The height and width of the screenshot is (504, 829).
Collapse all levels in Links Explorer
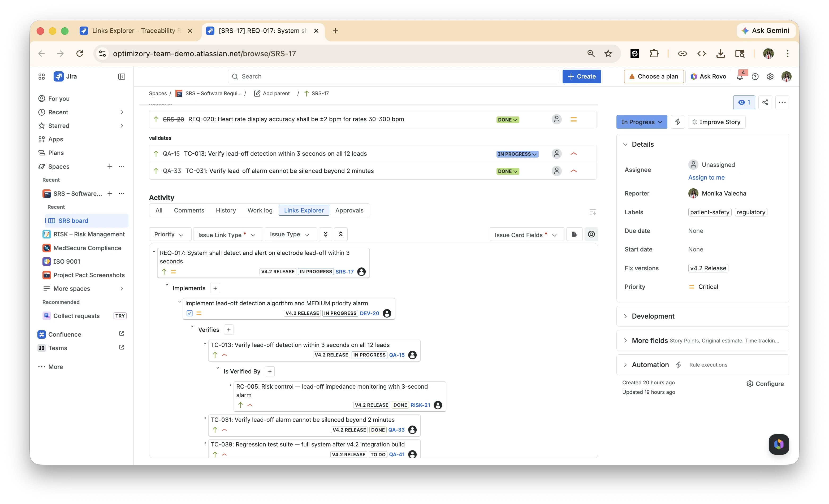340,234
